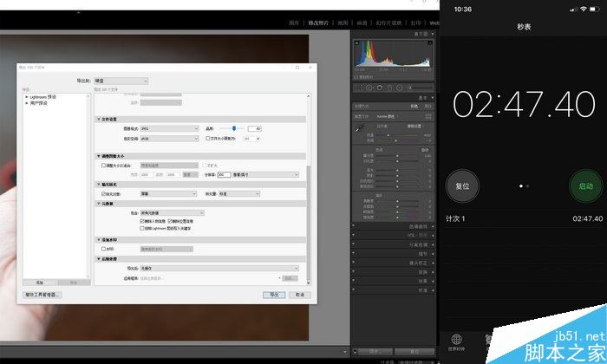
Task: Flip the sync switch beside 同步 button
Action: tap(355, 351)
